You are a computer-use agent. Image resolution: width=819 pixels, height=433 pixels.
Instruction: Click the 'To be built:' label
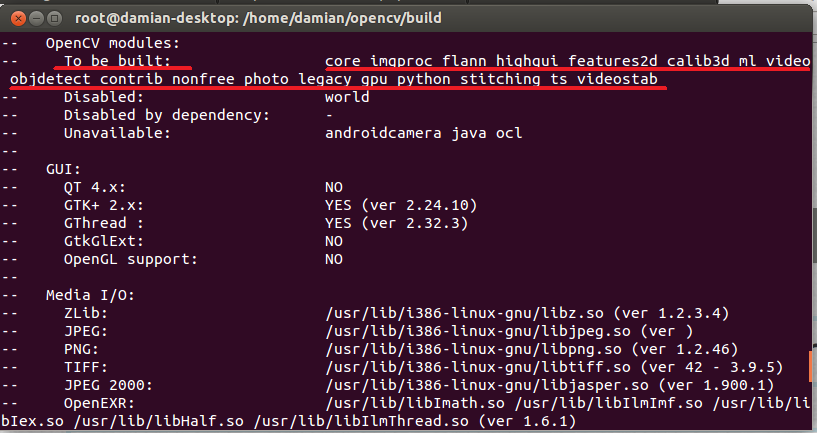(x=118, y=61)
